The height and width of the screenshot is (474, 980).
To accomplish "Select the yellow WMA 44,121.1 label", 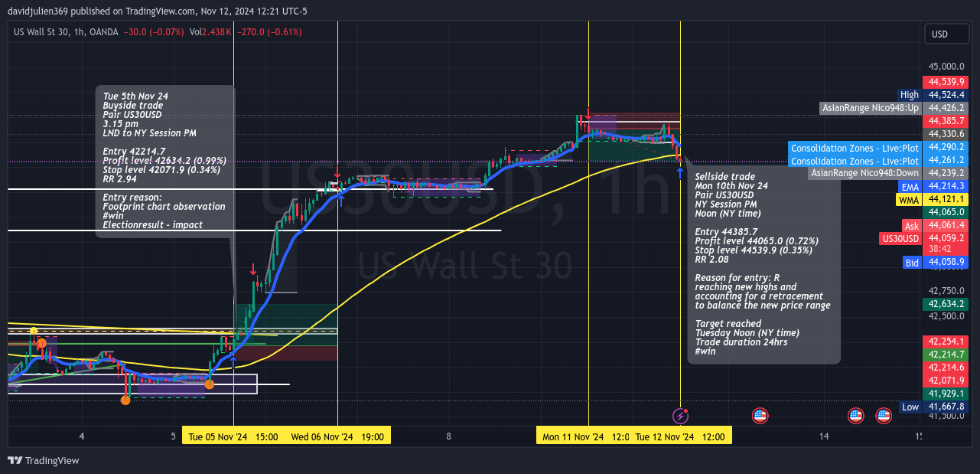I will [x=933, y=199].
